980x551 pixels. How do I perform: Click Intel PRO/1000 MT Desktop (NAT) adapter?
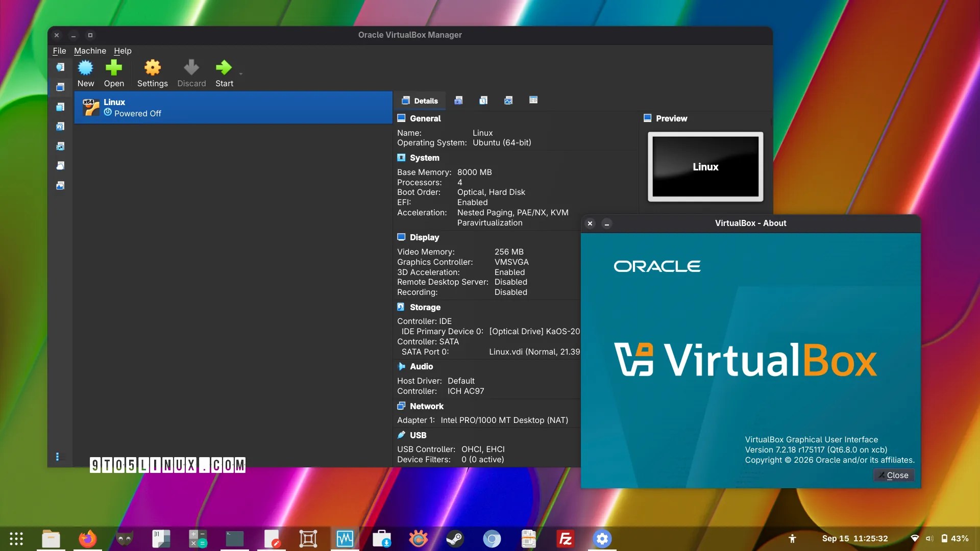coord(504,420)
